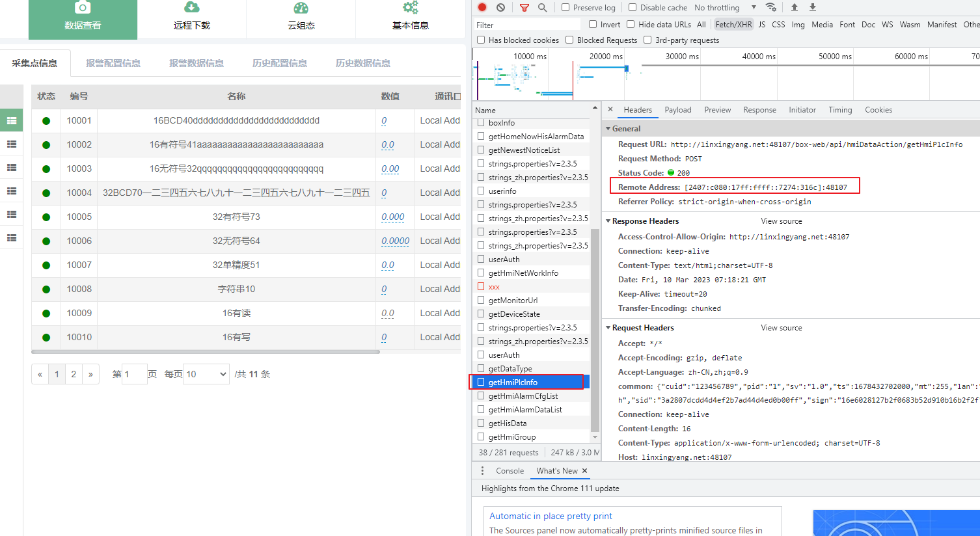Open the 每页 rows-per-page dropdown

[206, 374]
